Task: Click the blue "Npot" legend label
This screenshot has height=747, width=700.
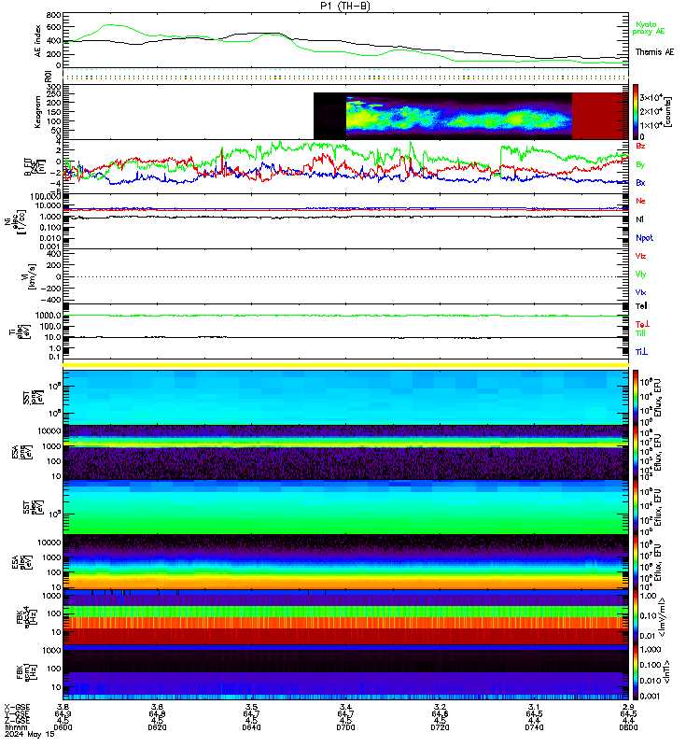Action: click(644, 238)
